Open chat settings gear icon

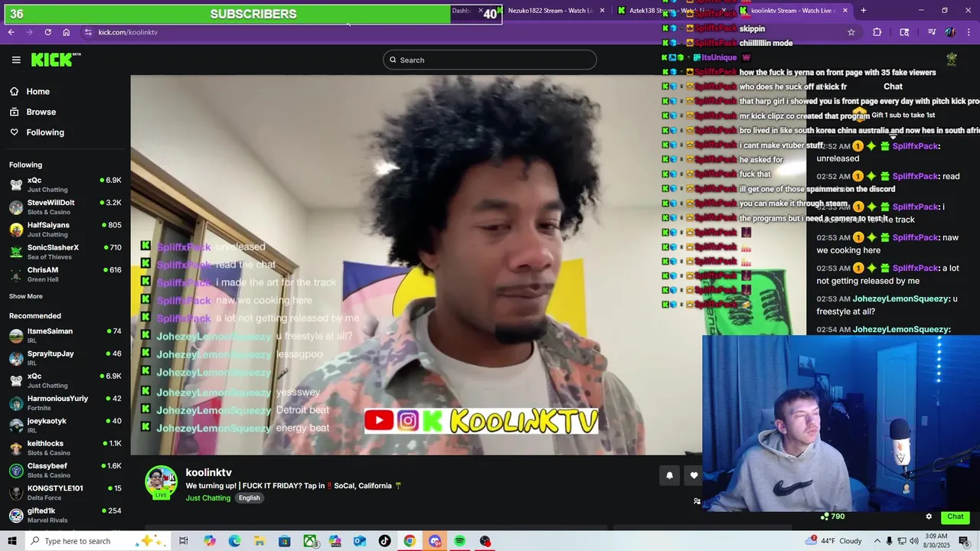[929, 517]
